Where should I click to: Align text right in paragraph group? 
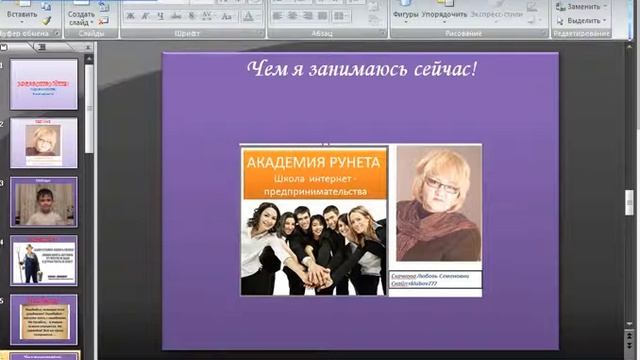(308, 16)
